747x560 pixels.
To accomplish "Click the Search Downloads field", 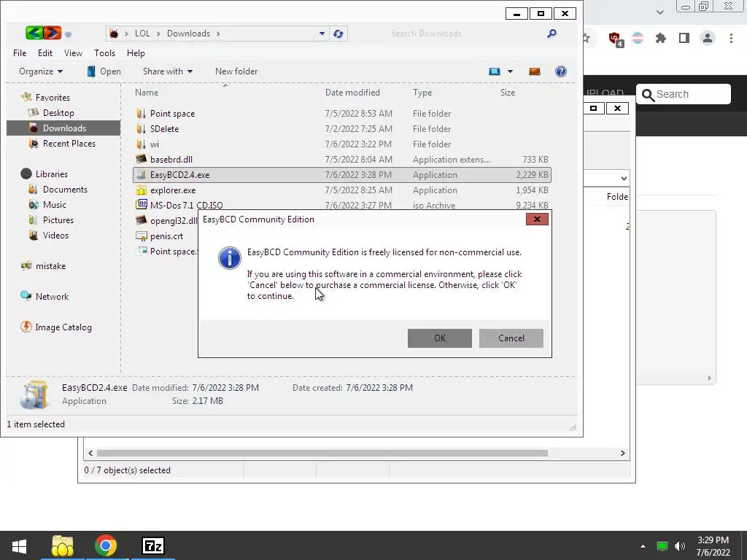I will click(x=465, y=34).
